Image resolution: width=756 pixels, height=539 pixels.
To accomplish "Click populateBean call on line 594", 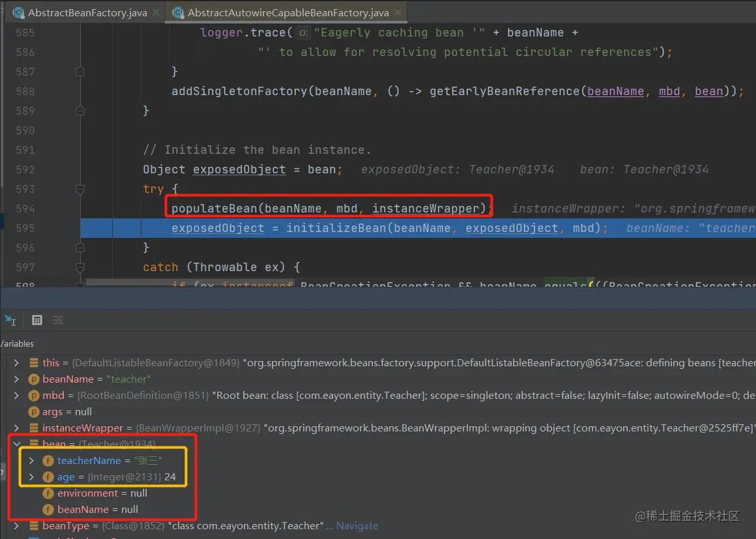I will coord(214,209).
